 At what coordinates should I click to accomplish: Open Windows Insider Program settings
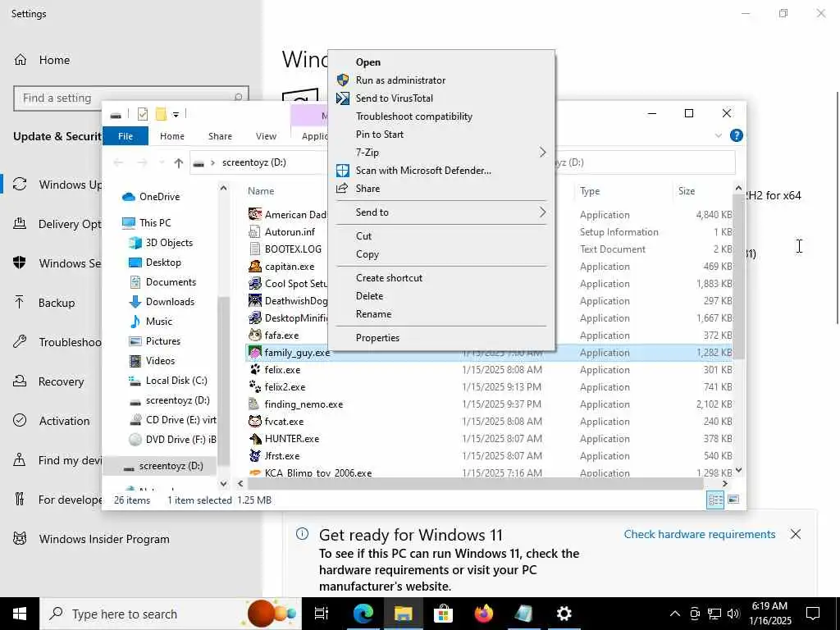coord(104,539)
